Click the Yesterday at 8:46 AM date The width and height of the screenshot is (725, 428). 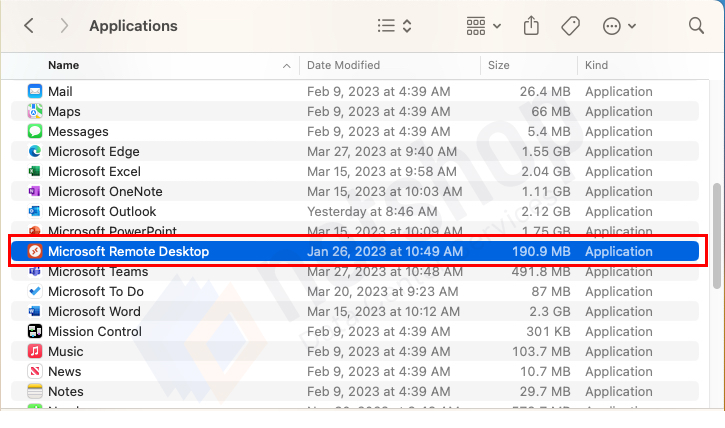point(372,211)
